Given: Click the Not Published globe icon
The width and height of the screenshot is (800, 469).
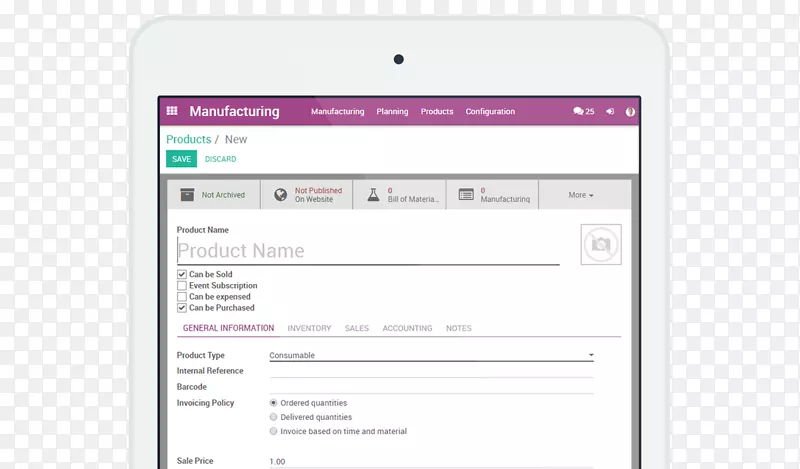Looking at the screenshot, I should pos(279,195).
